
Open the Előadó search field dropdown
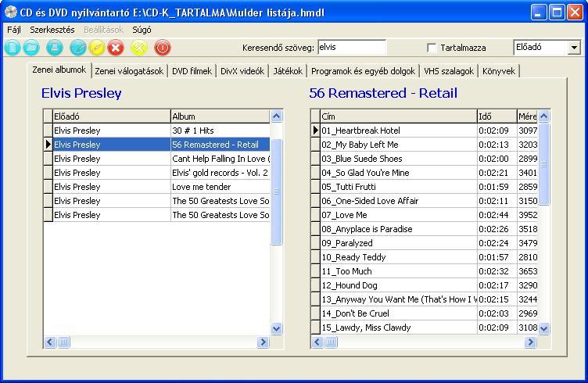[x=574, y=48]
